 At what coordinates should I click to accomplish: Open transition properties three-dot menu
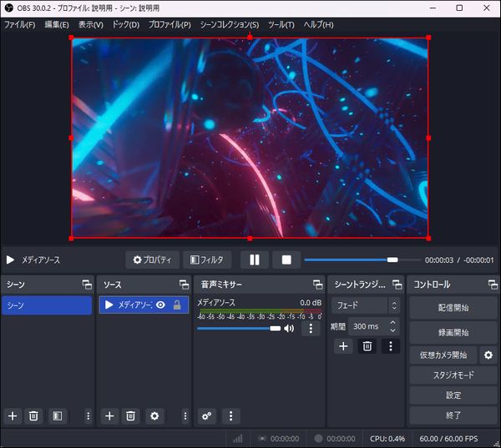tap(391, 346)
